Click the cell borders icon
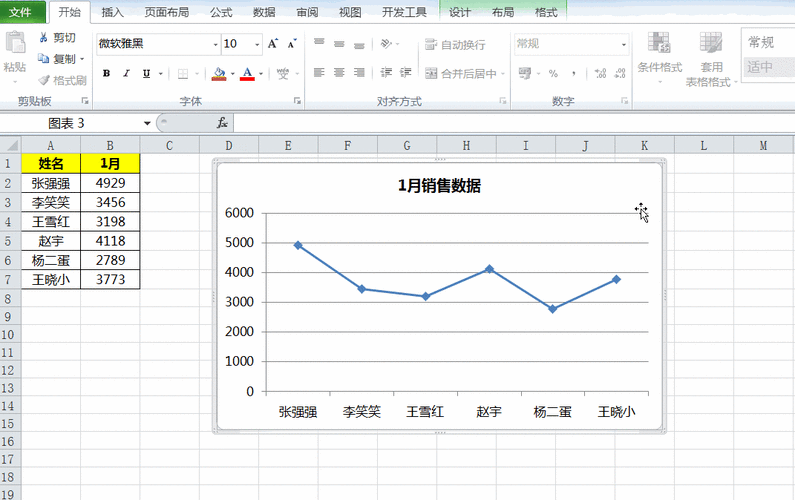This screenshot has height=500, width=795. click(183, 74)
